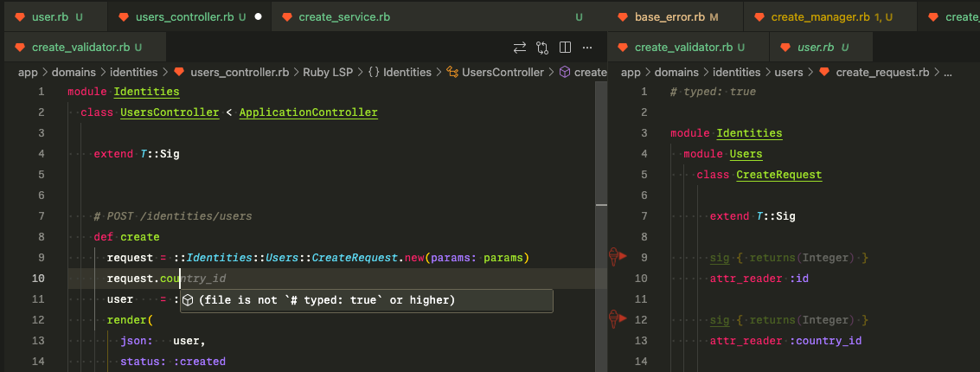Click '# typed: true' comment in right editor
980x372 pixels.
point(713,92)
